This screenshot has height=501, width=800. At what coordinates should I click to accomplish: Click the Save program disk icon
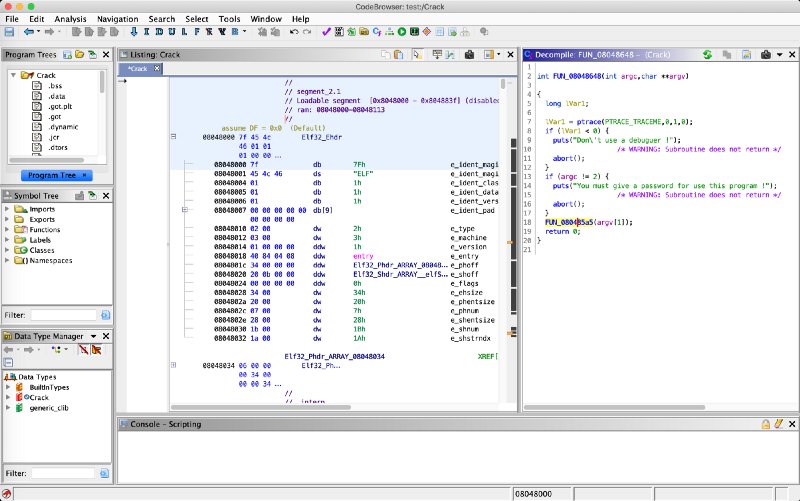click(9, 32)
